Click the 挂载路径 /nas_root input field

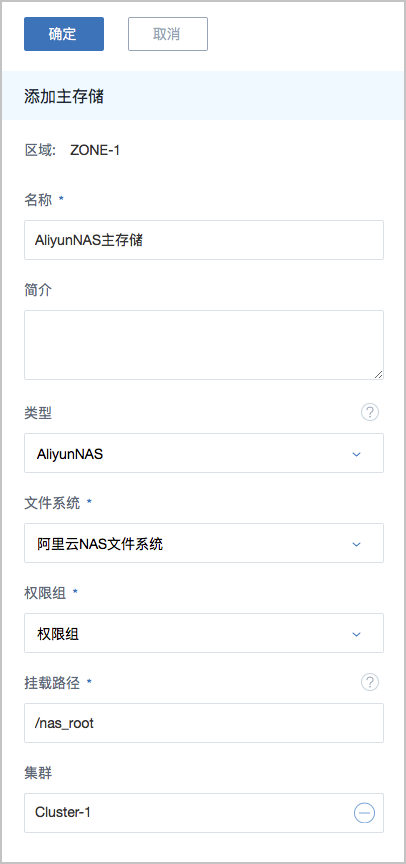pos(204,723)
